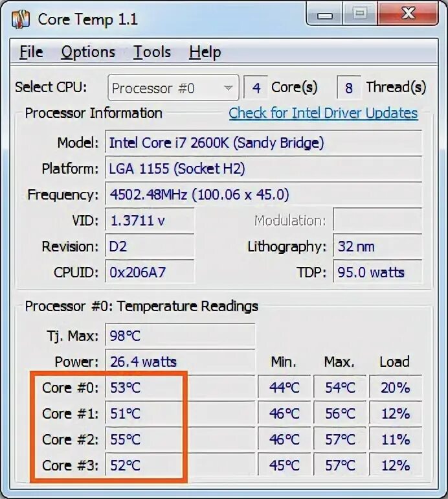The image size is (448, 499).
Task: Open the Help menu
Action: tap(205, 52)
